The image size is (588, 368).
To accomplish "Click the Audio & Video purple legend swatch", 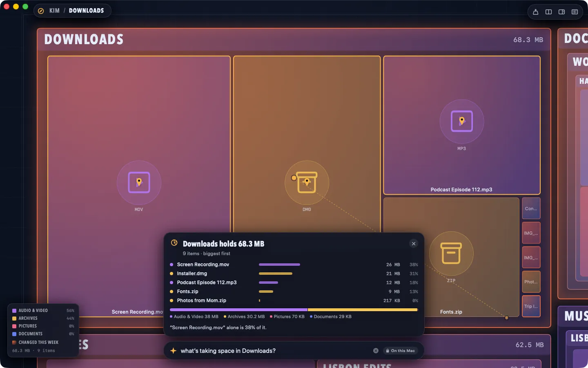I will (x=14, y=311).
